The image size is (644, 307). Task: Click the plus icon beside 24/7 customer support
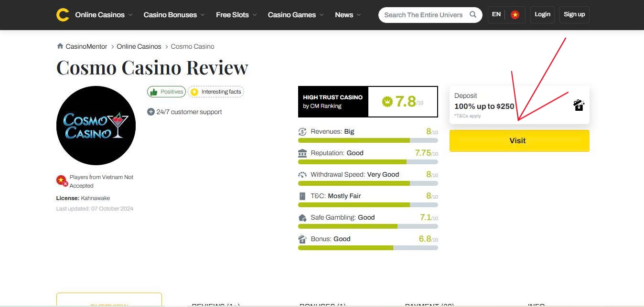[151, 112]
